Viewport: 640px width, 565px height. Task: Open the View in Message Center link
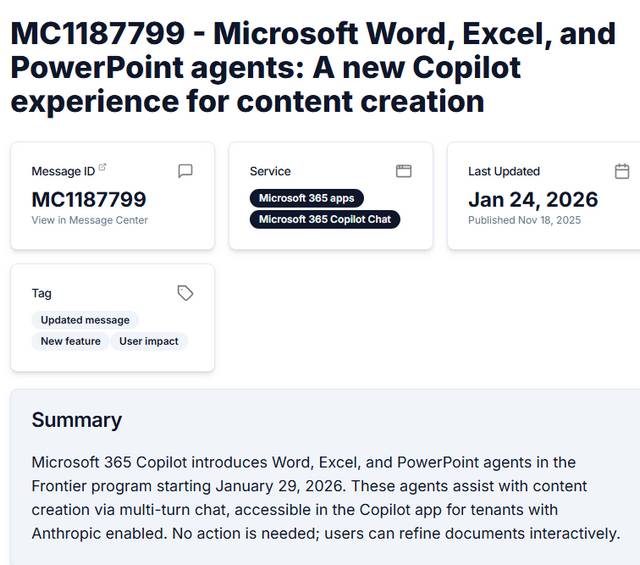89,220
